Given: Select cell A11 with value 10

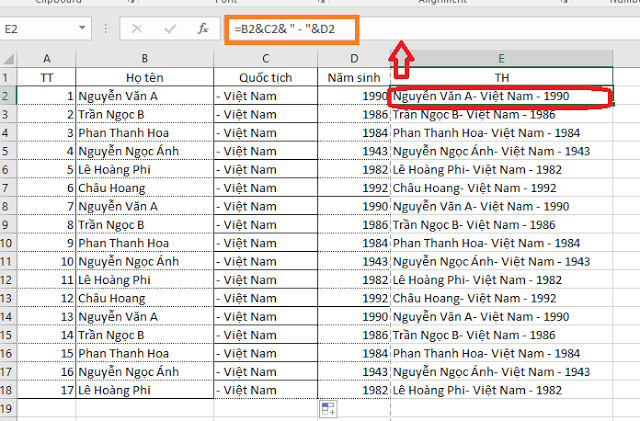Looking at the screenshot, I should coord(47,261).
